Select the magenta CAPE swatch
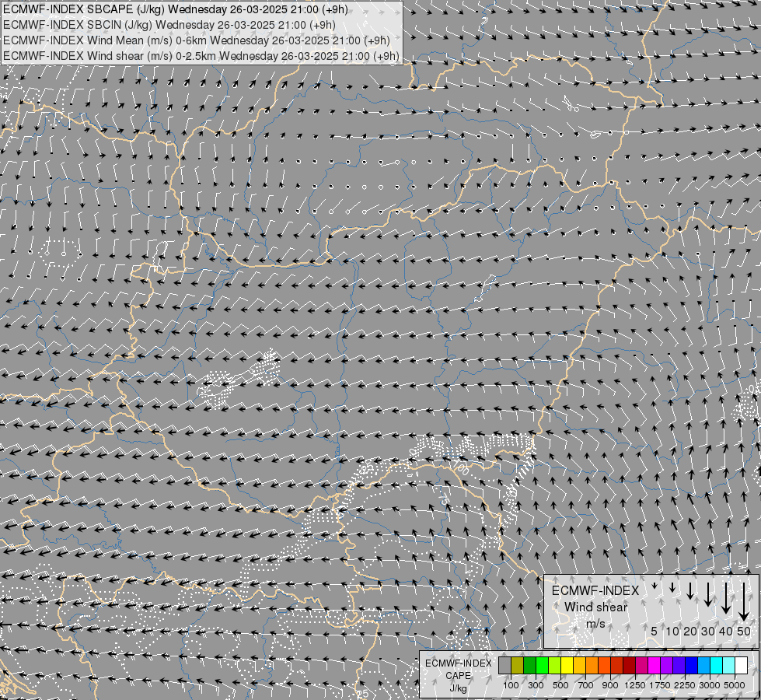This screenshot has width=761, height=700. point(655,665)
